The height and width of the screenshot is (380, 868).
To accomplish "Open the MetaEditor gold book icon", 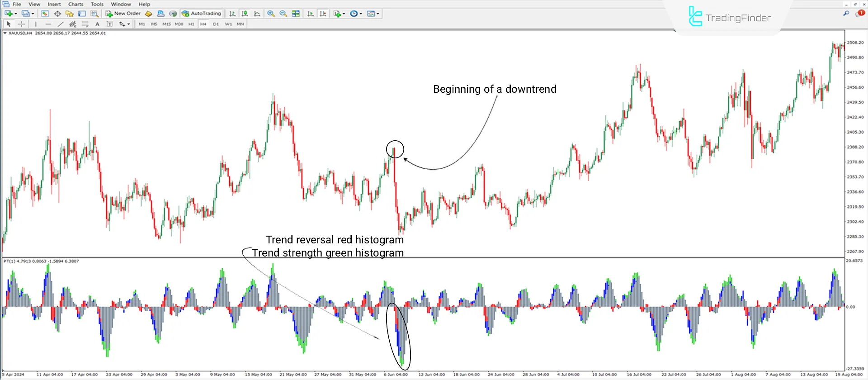I will pos(148,14).
